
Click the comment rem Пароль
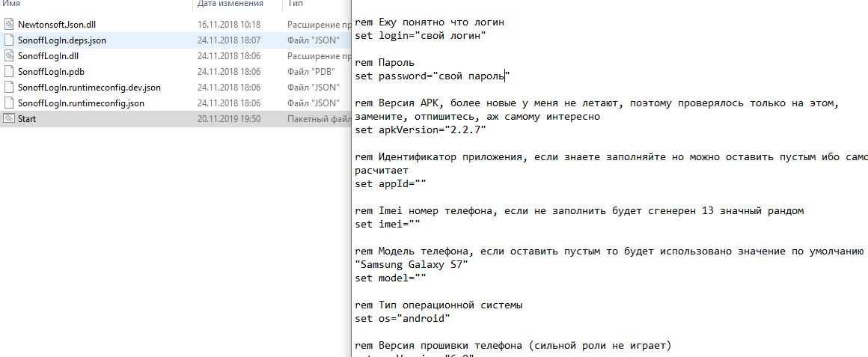tap(385, 63)
